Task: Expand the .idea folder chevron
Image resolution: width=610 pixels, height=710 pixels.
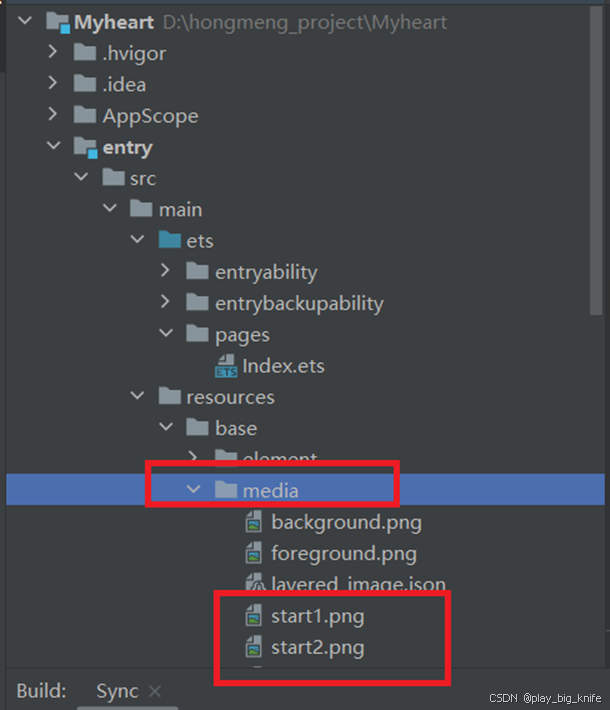Action: click(53, 83)
